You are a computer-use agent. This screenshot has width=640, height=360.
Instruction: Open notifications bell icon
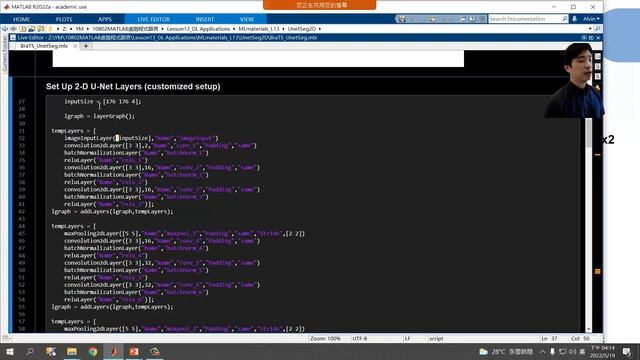tap(574, 19)
